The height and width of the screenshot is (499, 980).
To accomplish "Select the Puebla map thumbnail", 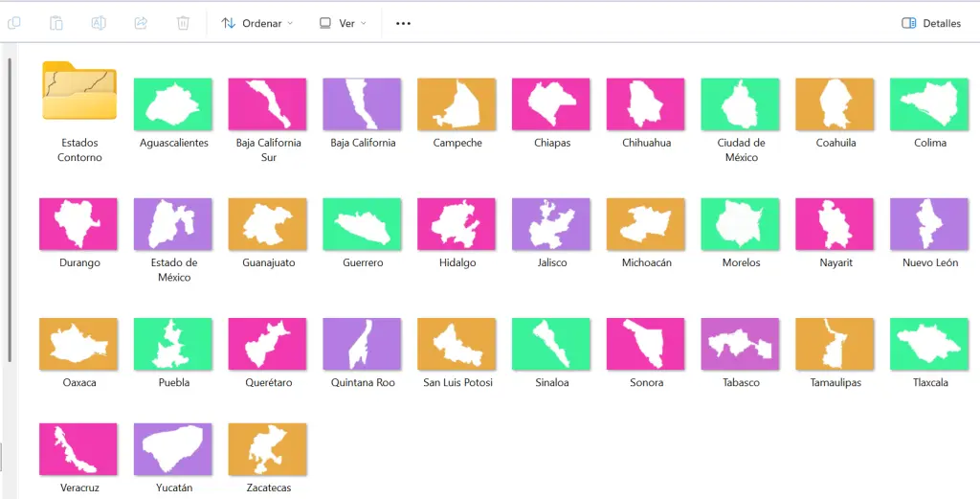I will [x=173, y=344].
